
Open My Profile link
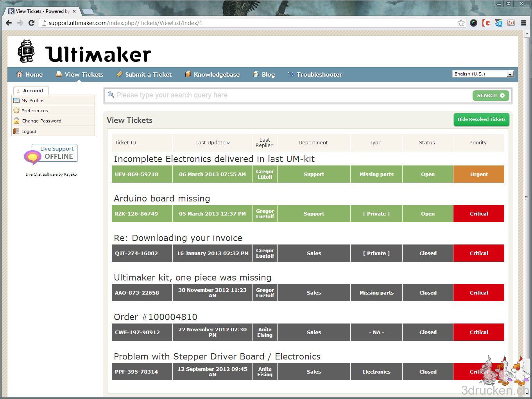[x=32, y=101]
